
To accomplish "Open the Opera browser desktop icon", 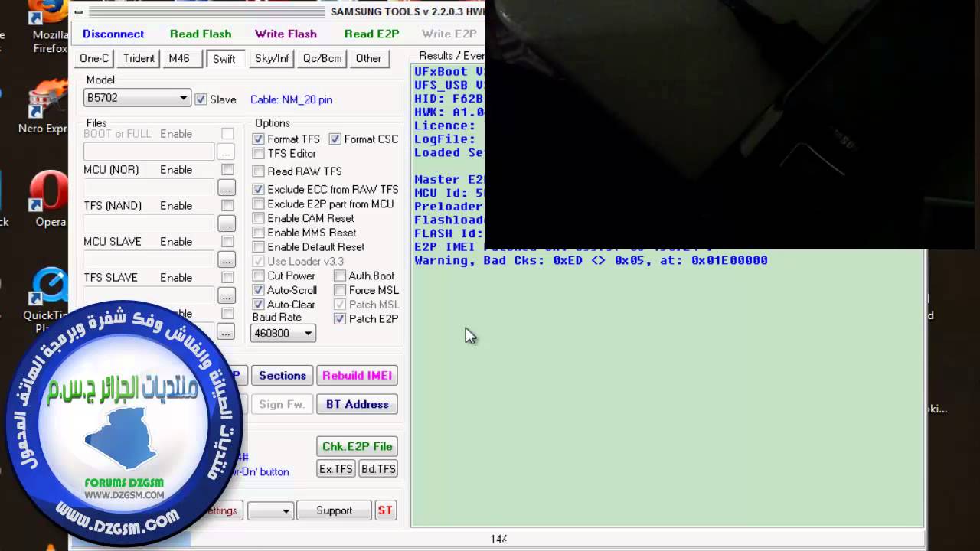I will [x=50, y=199].
